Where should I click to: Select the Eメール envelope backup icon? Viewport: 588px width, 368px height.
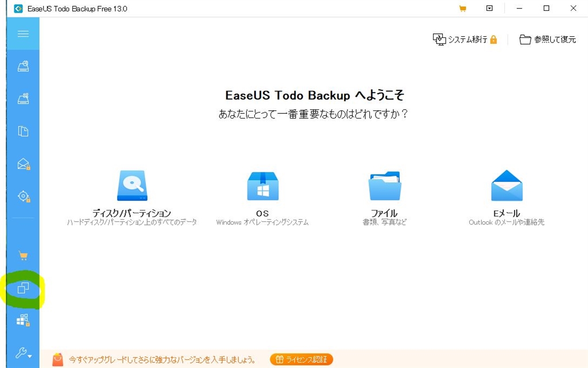pyautogui.click(x=506, y=185)
